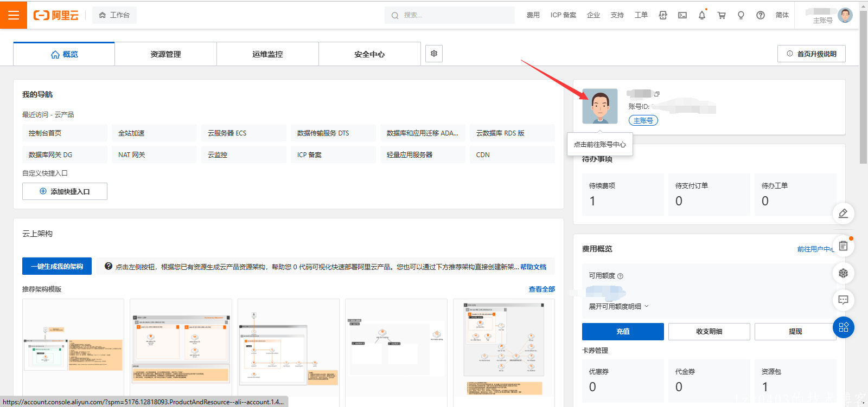Open ICP 备案 shortcut in navigation
This screenshot has height=407, width=868.
333,154
